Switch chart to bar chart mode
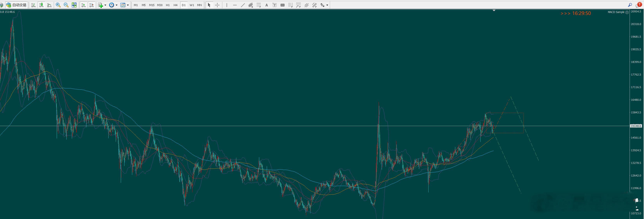The width and height of the screenshot is (644, 219). coord(33,5)
